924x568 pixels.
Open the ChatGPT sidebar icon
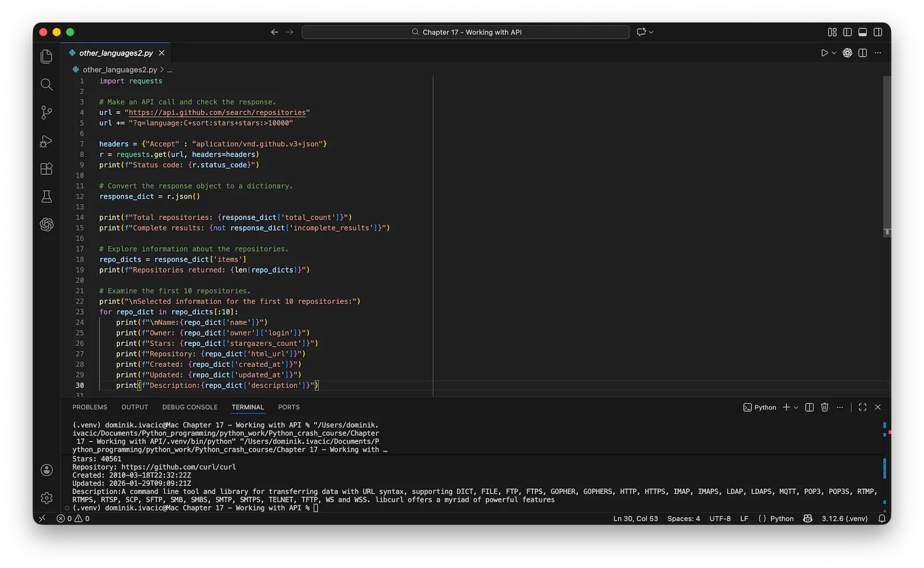[47, 224]
